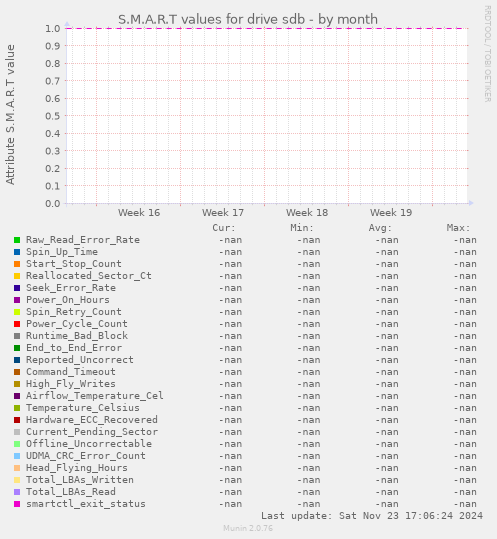Select the light blue UDMA_CRC_Error_Count swatch
This screenshot has width=497, height=539.
[17, 456]
